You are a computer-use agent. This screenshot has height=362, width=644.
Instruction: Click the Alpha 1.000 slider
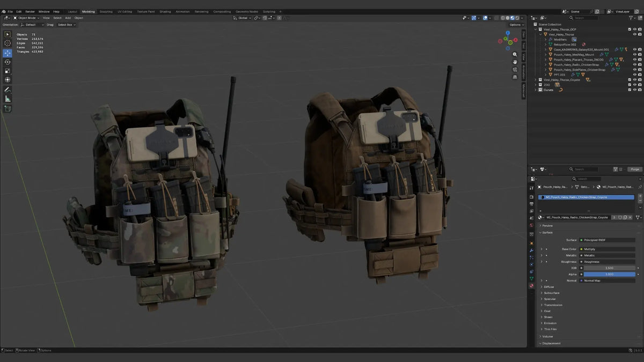click(x=609, y=274)
